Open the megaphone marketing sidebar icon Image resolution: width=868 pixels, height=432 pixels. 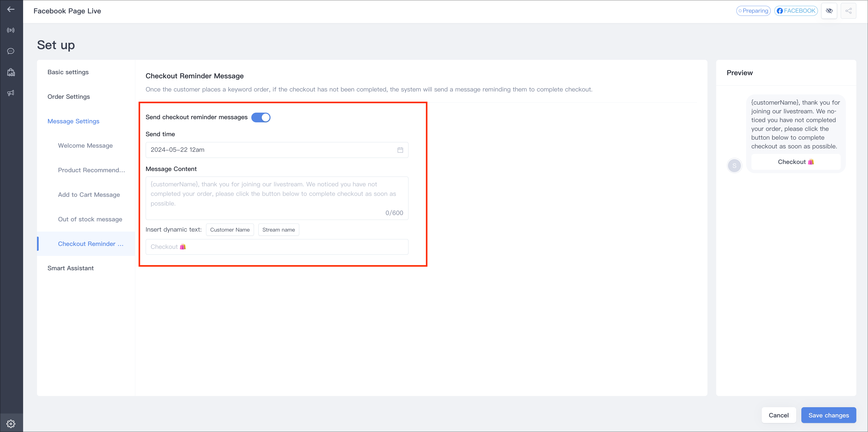pyautogui.click(x=11, y=93)
